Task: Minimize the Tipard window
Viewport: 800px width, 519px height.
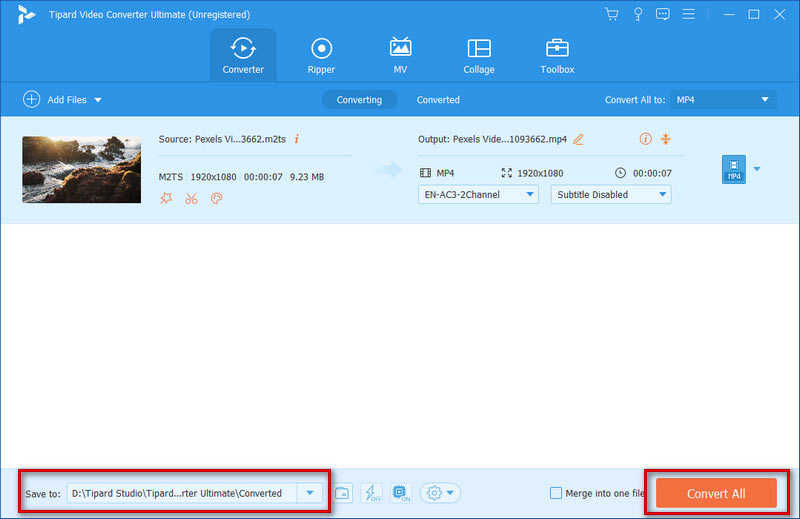Action: coord(729,14)
